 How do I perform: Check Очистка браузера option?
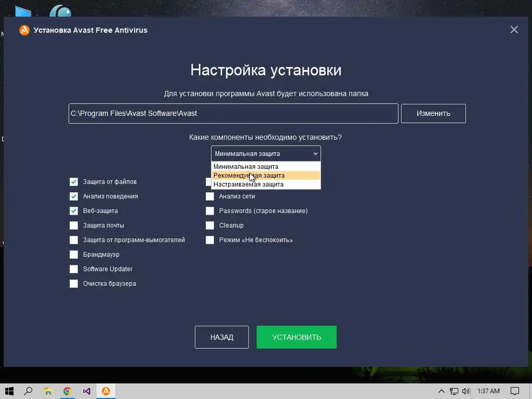(x=74, y=284)
